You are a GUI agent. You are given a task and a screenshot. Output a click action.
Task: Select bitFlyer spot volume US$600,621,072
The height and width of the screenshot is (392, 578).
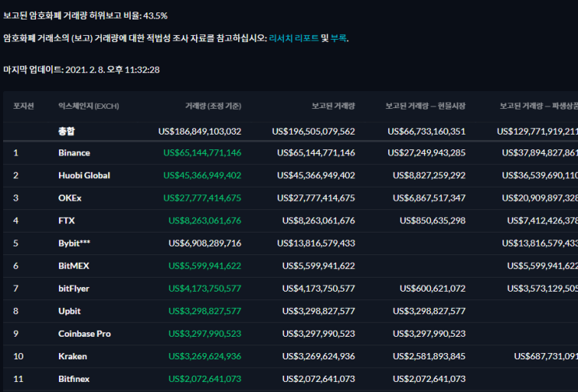[x=433, y=289]
